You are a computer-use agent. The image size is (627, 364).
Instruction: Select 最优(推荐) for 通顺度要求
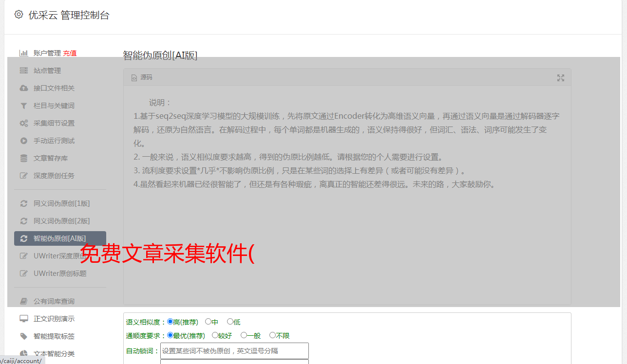click(170, 335)
